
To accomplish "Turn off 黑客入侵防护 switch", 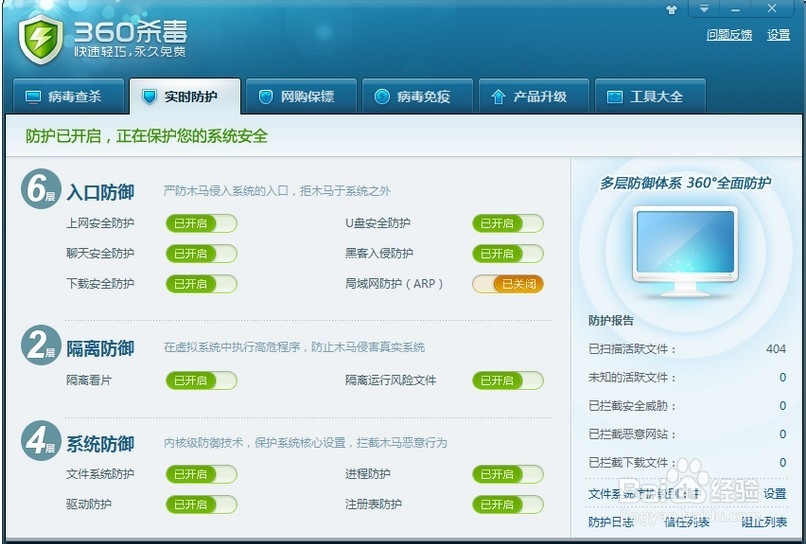I will [508, 253].
